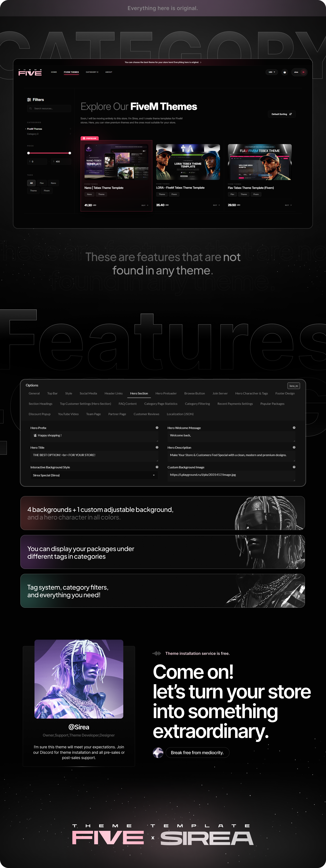Select the Header Links tab

click(x=114, y=393)
